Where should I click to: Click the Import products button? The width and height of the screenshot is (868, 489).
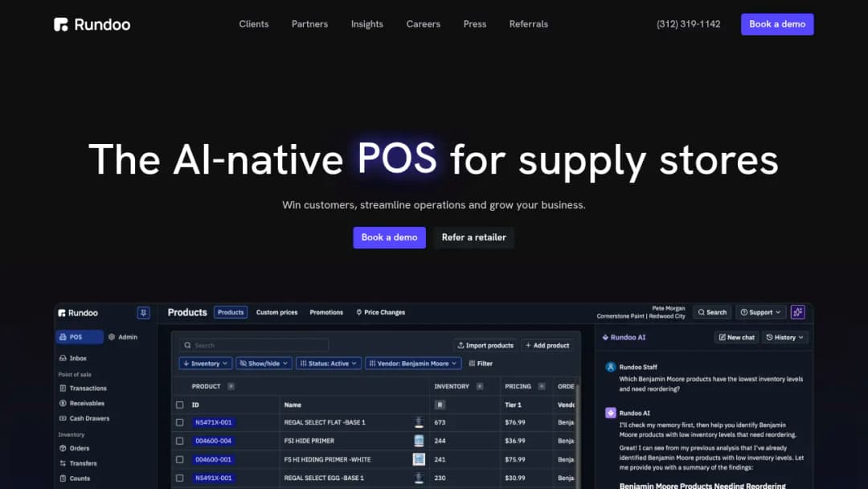485,346
